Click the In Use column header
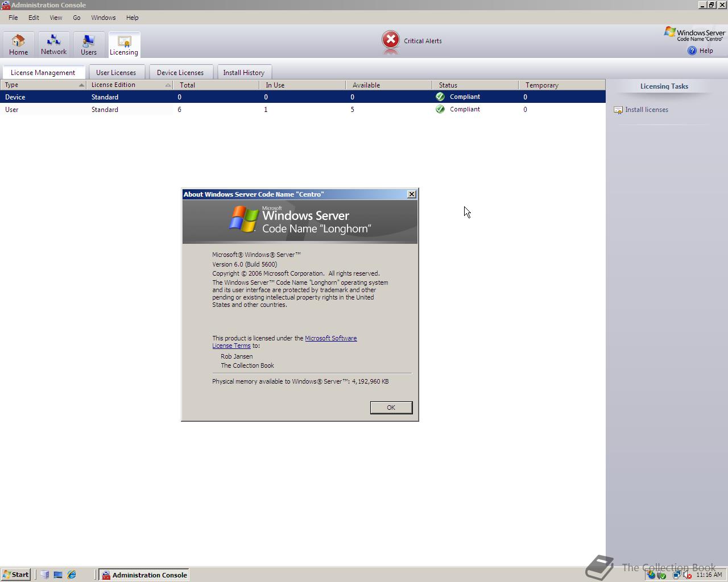728x582 pixels. (303, 85)
